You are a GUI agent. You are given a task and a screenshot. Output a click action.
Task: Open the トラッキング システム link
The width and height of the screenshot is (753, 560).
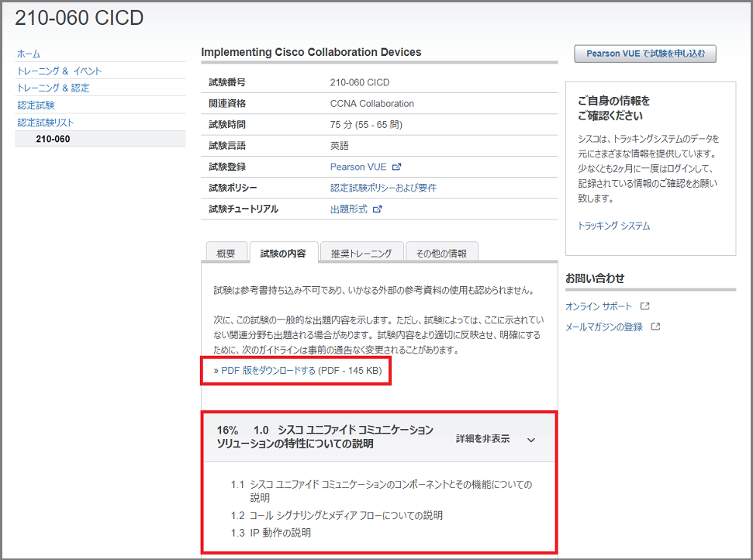click(x=613, y=226)
